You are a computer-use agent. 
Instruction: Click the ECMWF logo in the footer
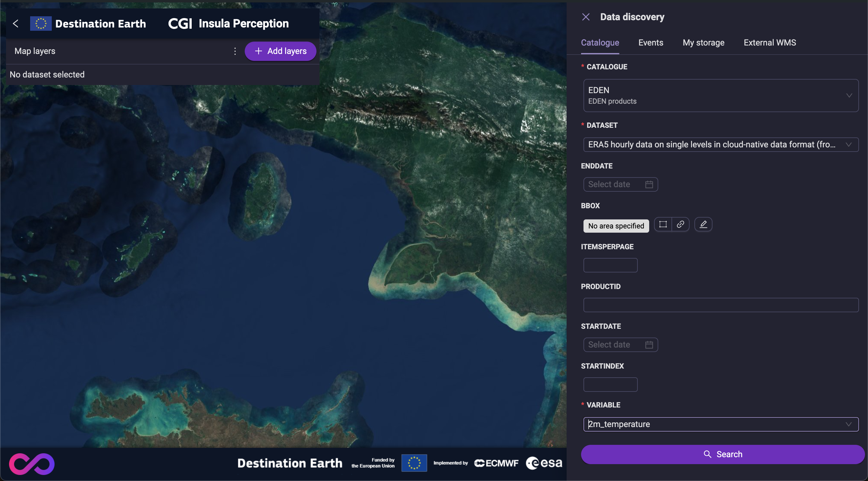click(x=496, y=463)
